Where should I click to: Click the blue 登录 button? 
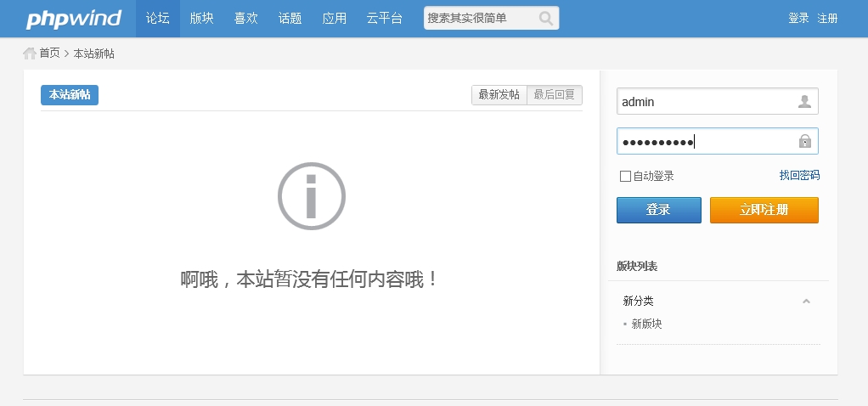point(659,210)
